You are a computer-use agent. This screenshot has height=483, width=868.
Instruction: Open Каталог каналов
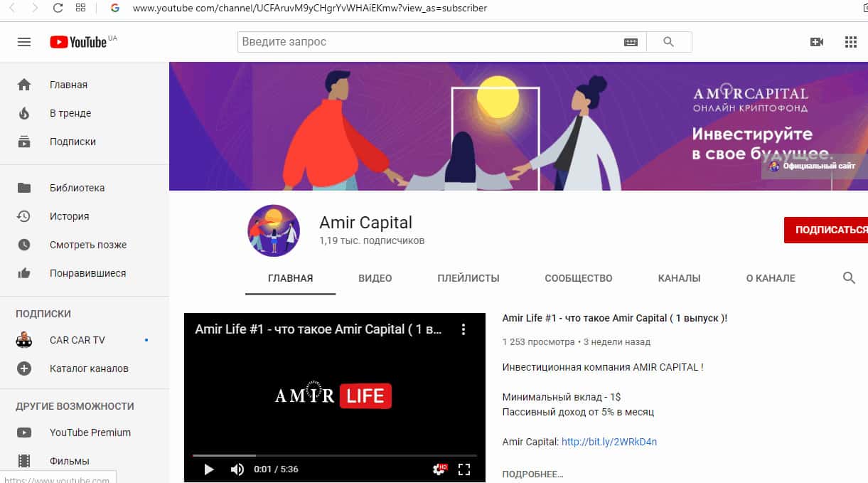tap(85, 368)
